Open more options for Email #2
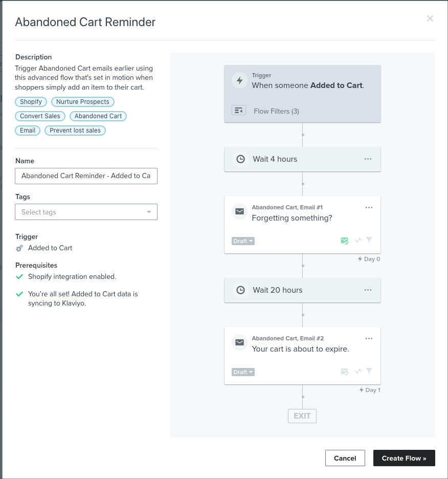The height and width of the screenshot is (479, 448). 369,338
